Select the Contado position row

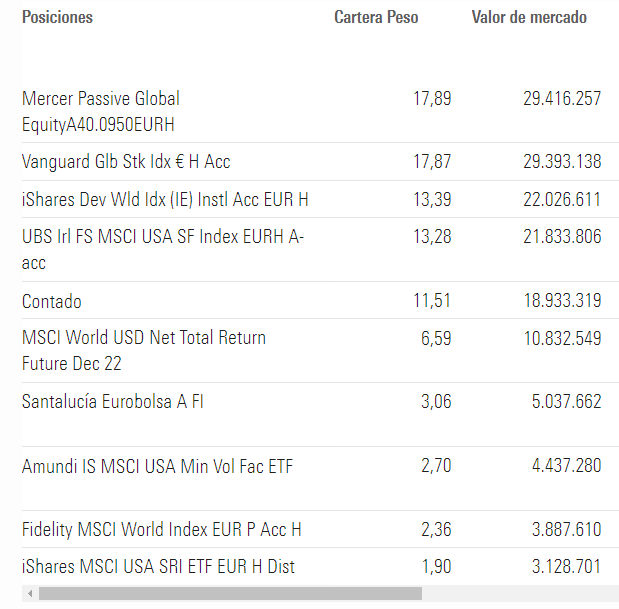52,301
